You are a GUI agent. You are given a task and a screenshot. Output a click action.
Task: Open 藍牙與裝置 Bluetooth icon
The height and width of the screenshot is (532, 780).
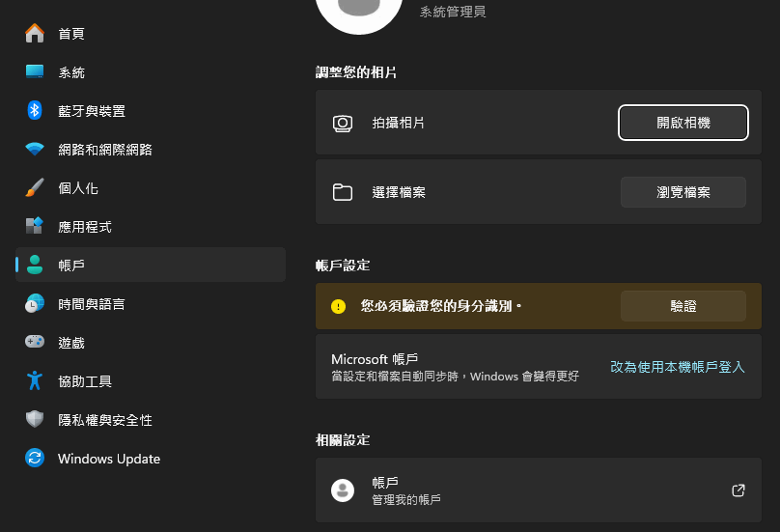[35, 110]
